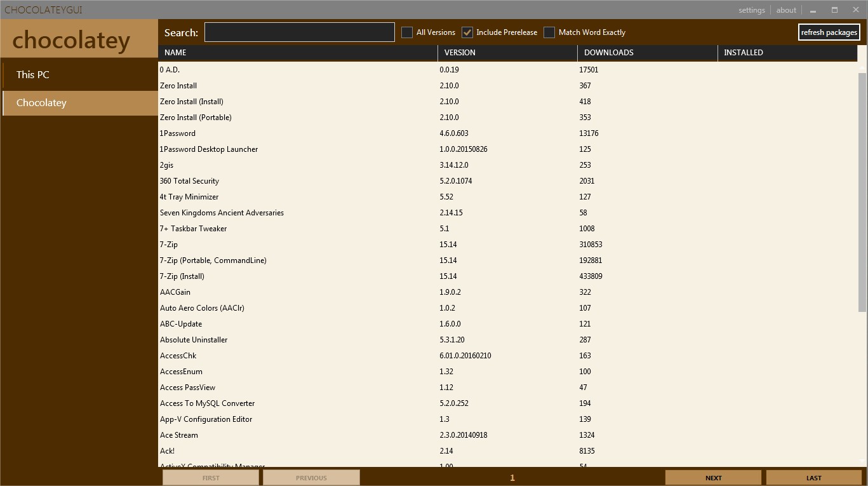Focus the Search input field
Viewport: 868px width, 486px height.
[300, 32]
